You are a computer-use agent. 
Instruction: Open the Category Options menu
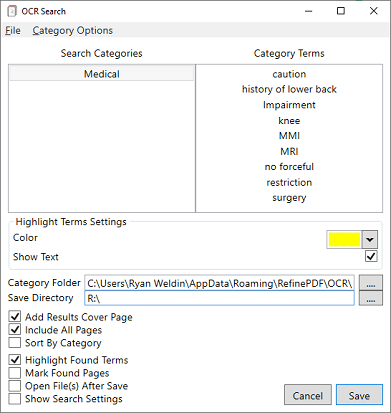(x=73, y=30)
